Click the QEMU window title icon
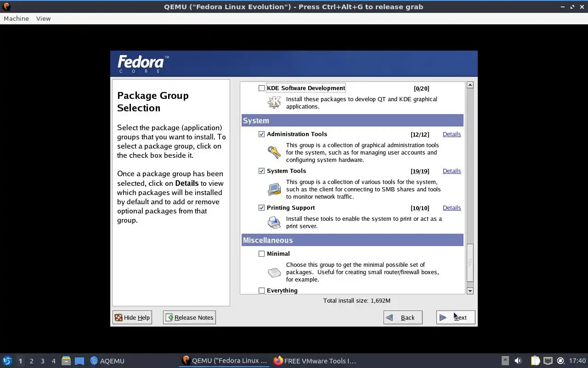 (6, 6)
